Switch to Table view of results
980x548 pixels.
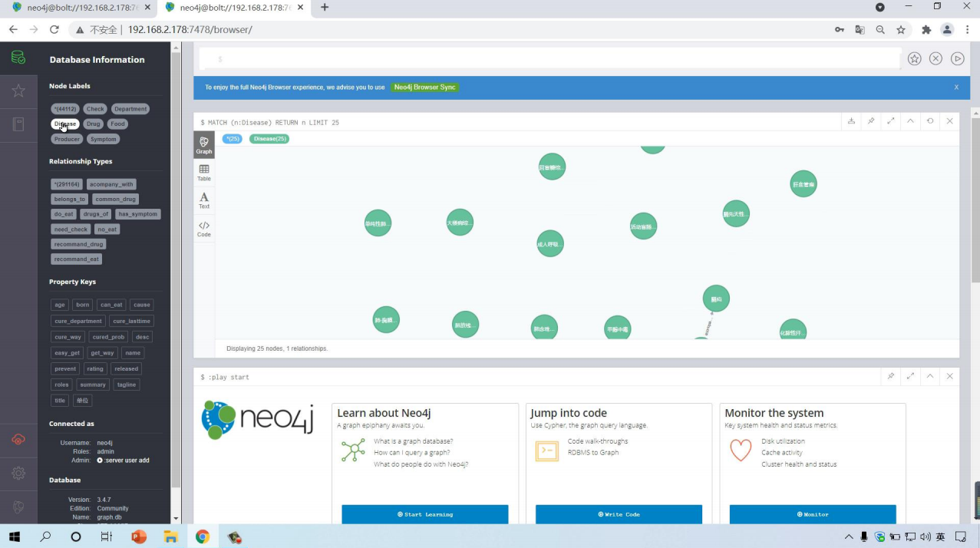[x=204, y=173]
